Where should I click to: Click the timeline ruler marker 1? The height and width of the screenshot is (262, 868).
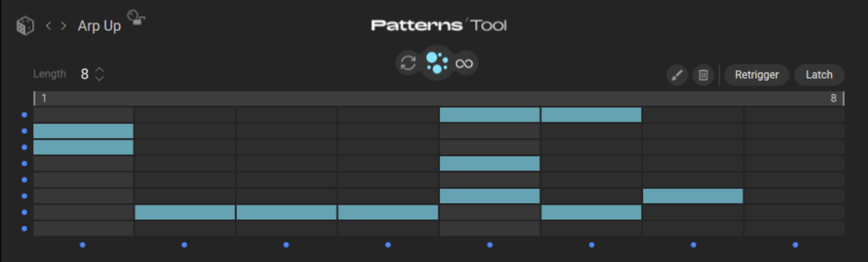pos(44,98)
